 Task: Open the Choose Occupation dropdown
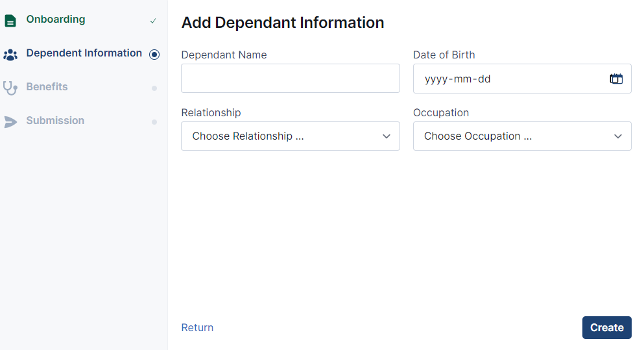(x=522, y=136)
